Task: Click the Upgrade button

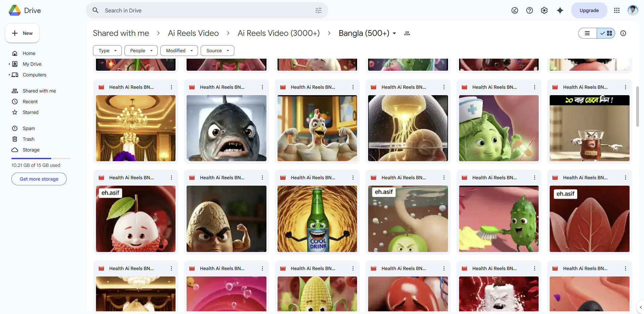Action: [x=589, y=10]
